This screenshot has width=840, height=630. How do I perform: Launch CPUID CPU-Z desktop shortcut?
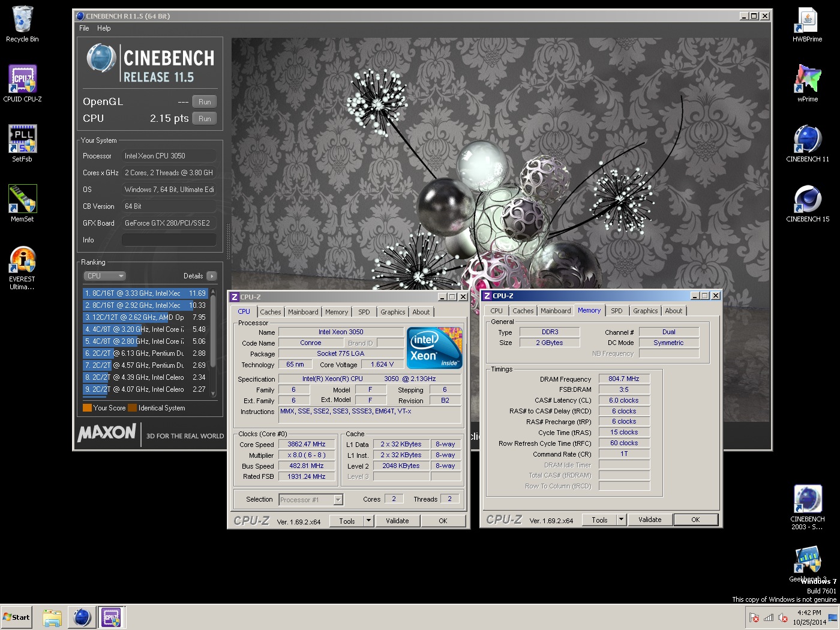pos(22,84)
